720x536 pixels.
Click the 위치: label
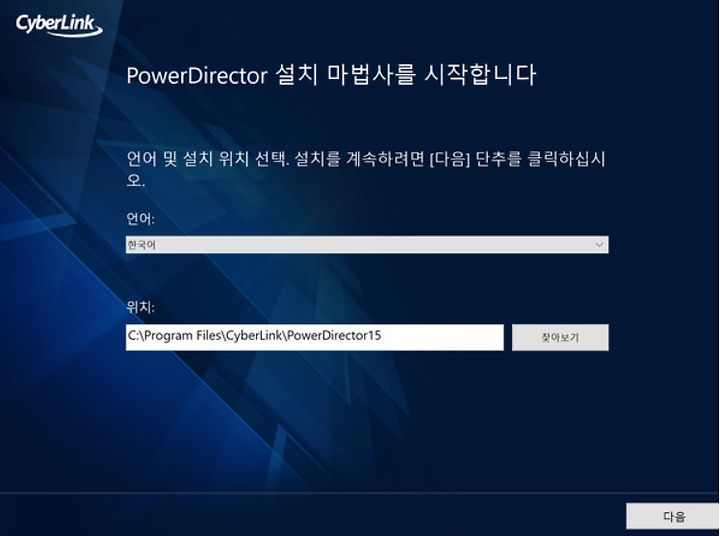click(x=141, y=307)
